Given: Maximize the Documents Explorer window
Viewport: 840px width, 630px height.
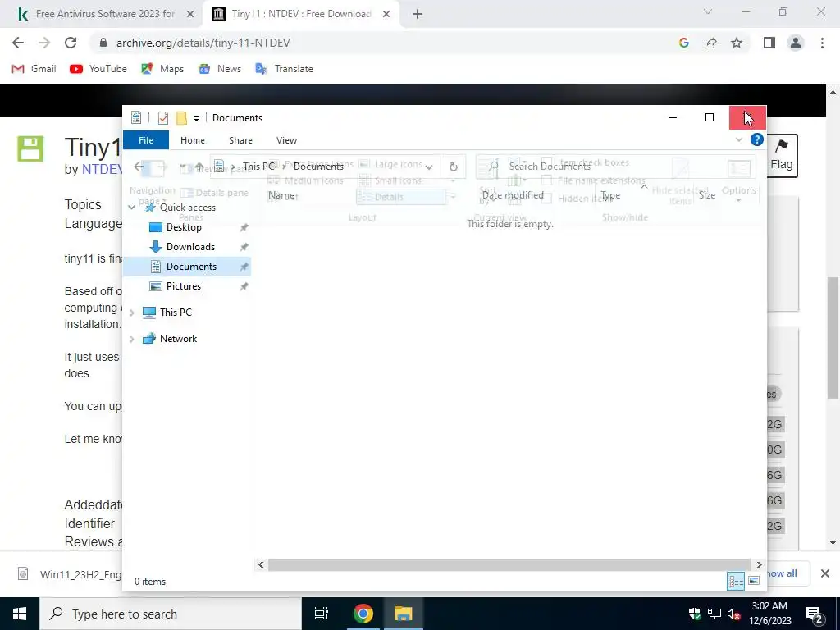Looking at the screenshot, I should (x=710, y=117).
